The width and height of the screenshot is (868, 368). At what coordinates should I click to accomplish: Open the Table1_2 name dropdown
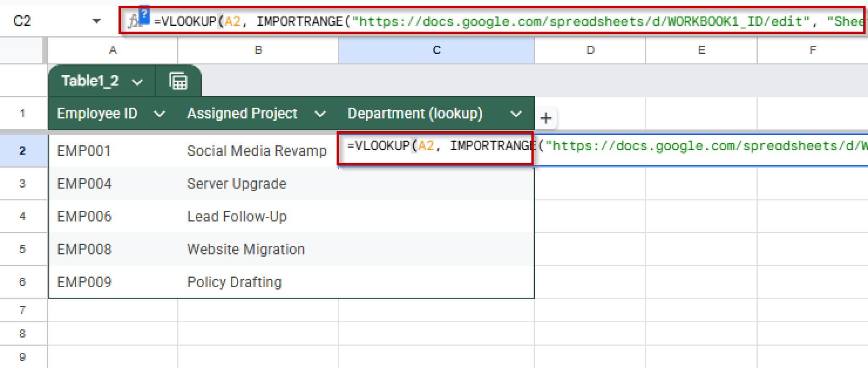tap(137, 81)
